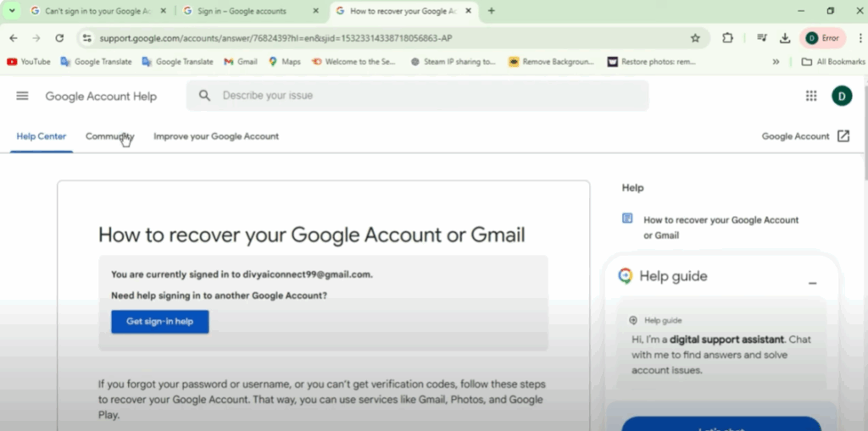The image size is (868, 431).
Task: Click the "How to recover your Google Account or Gmail" heading
Action: click(312, 235)
